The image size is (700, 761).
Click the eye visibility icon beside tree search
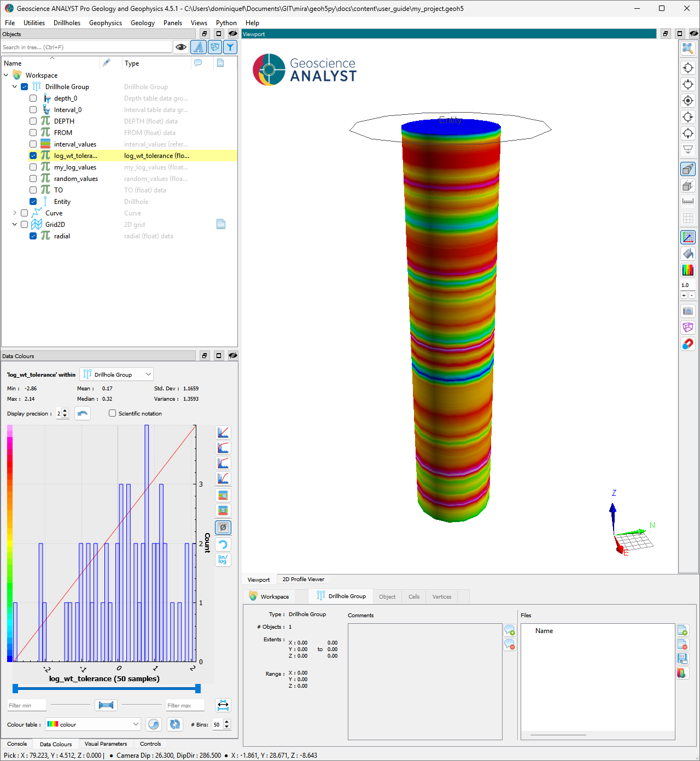click(x=181, y=47)
